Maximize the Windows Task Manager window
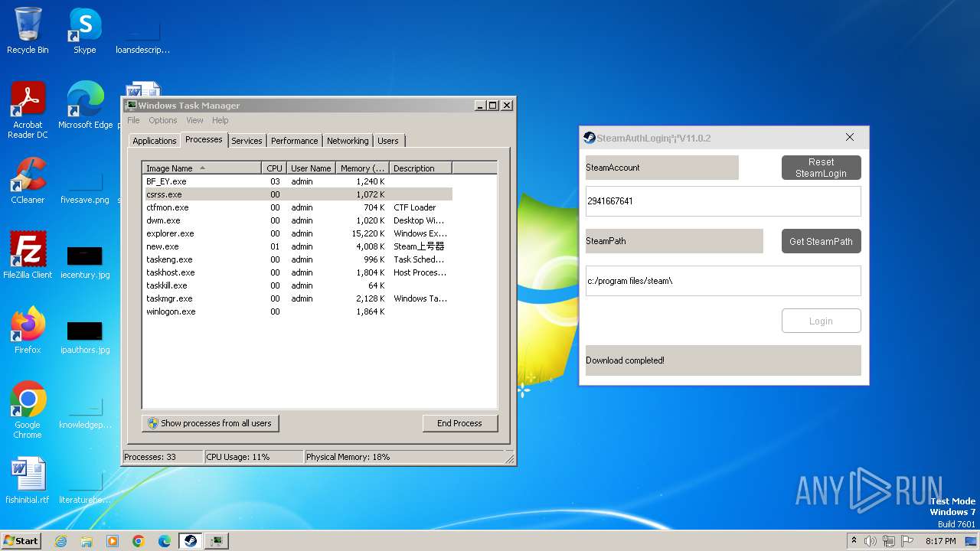The height and width of the screenshot is (551, 980). coord(493,106)
